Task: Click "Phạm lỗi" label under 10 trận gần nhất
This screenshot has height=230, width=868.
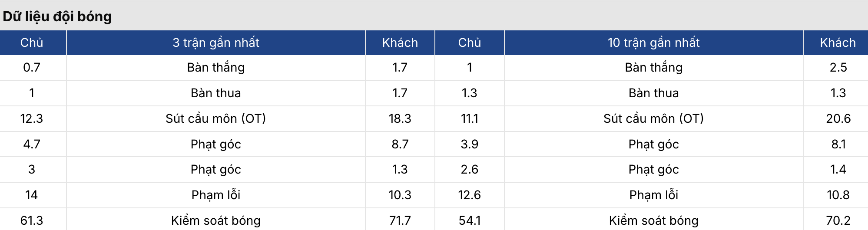Action: coord(653,195)
